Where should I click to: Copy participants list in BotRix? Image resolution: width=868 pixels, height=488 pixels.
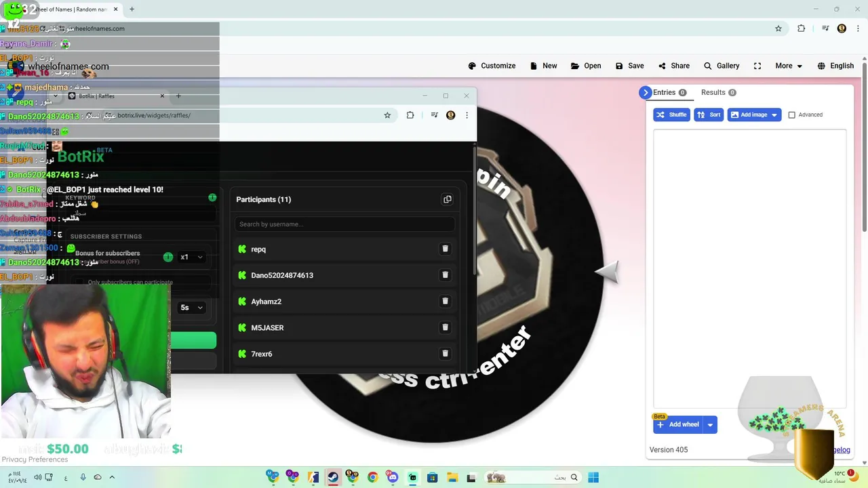[x=447, y=199]
